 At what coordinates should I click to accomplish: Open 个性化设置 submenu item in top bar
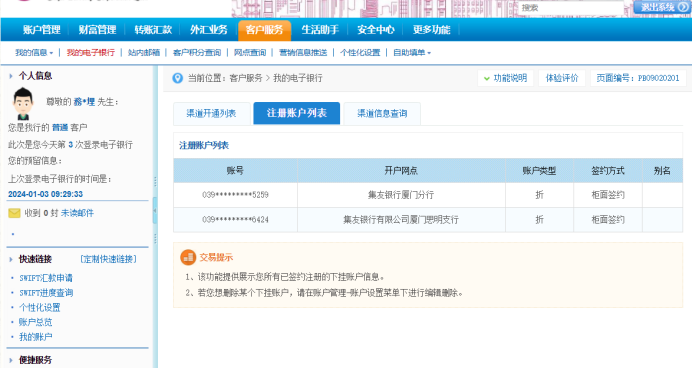[x=360, y=53]
